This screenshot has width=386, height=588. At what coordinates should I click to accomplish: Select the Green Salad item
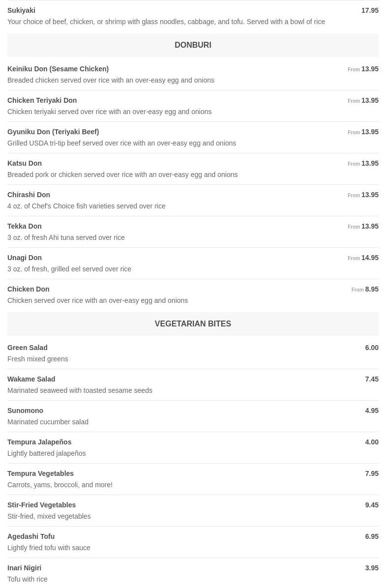click(28, 348)
